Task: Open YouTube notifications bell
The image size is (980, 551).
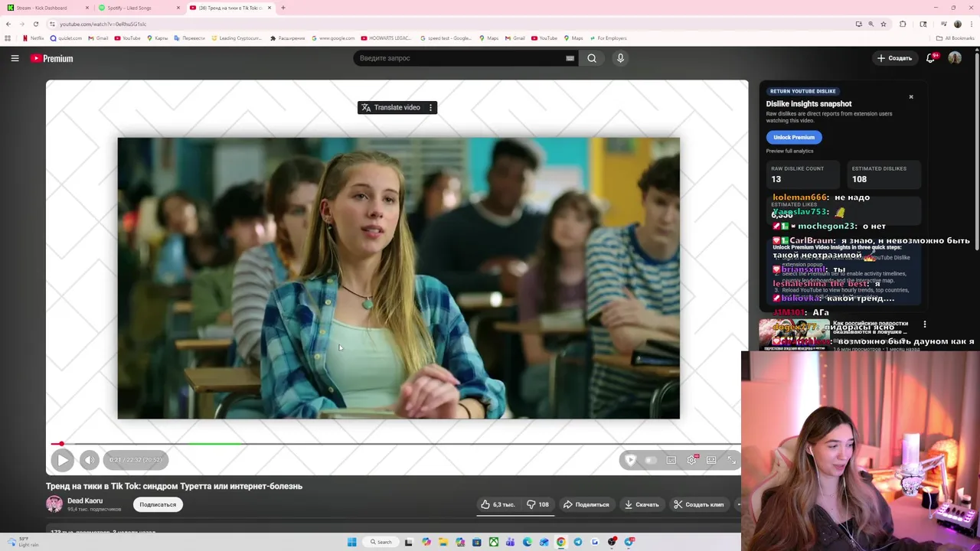Action: point(931,58)
